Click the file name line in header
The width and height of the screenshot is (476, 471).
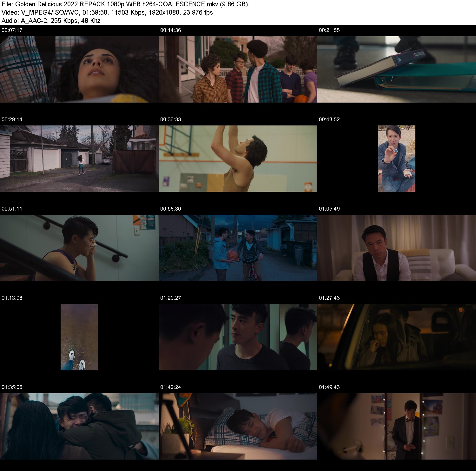[125, 4]
